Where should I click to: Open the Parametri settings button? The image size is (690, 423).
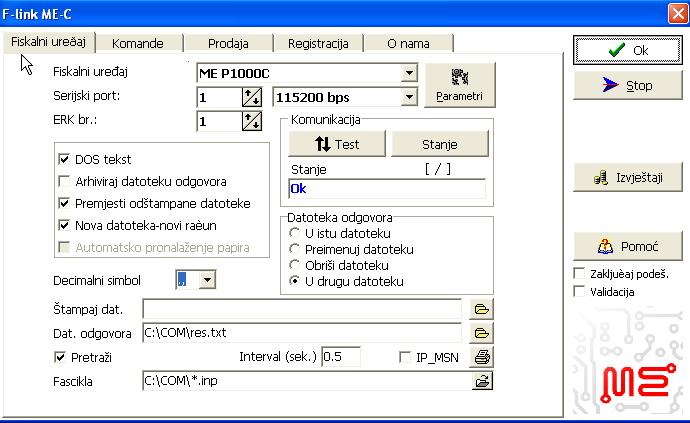(459, 85)
